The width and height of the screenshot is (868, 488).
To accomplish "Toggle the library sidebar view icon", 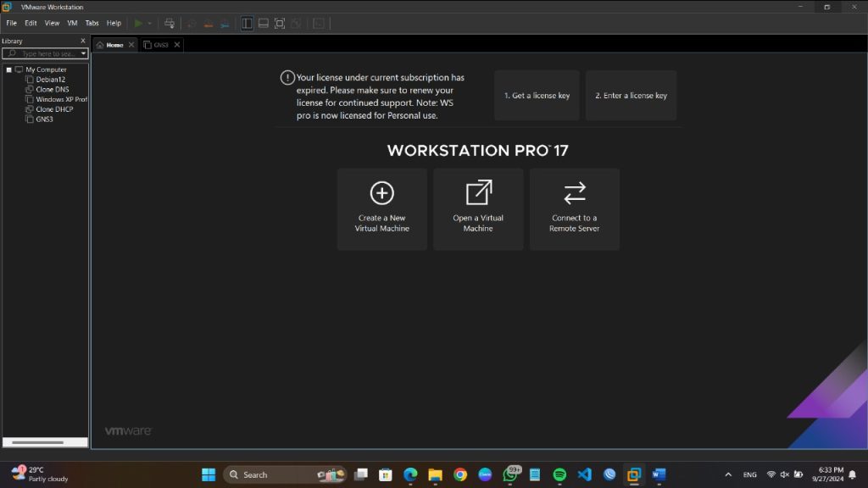I will point(247,24).
